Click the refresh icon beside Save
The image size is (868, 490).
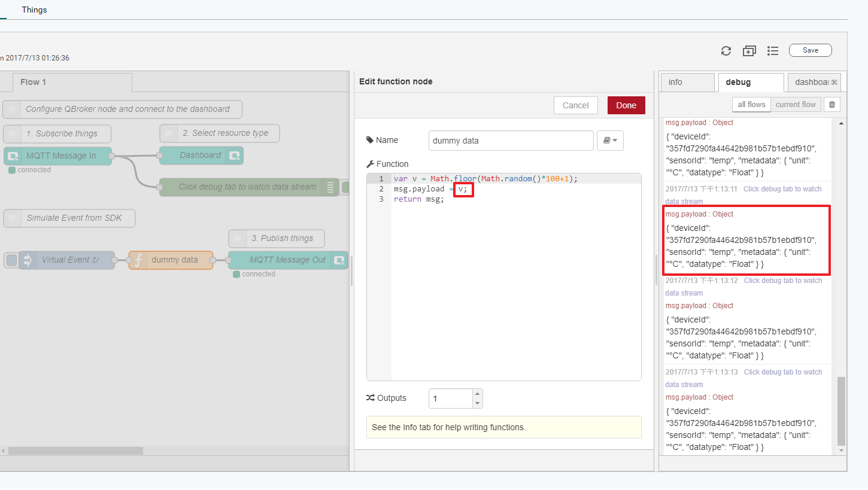(726, 51)
